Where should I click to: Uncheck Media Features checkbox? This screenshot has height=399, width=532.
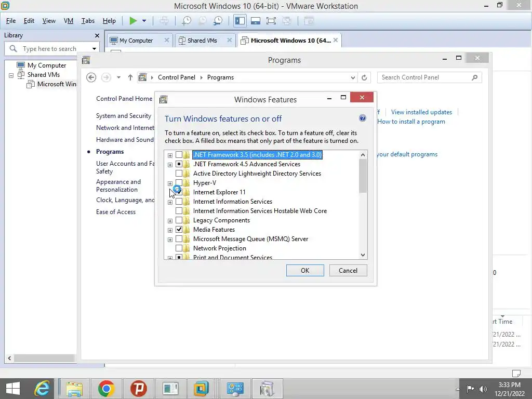pos(179,230)
